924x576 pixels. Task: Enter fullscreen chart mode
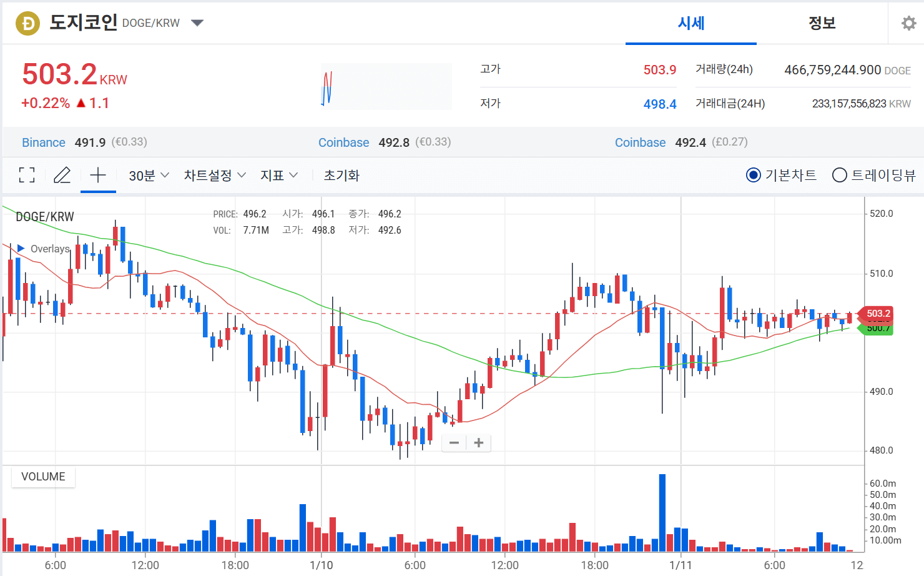(27, 176)
